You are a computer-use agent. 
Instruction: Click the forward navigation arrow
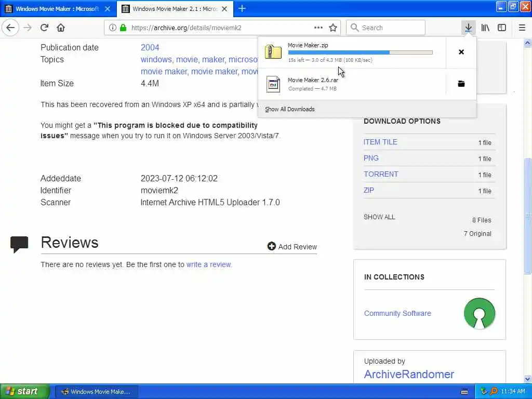click(x=28, y=28)
